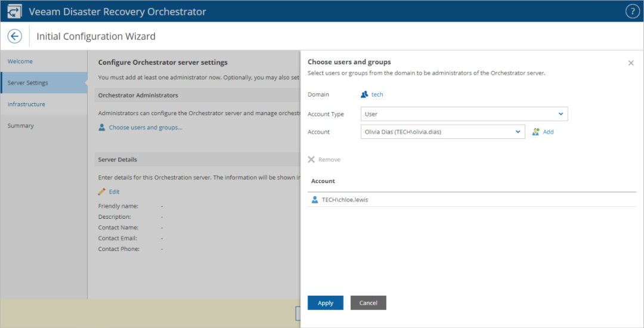
Task: Close the Choose users and groups panel
Action: point(631,63)
